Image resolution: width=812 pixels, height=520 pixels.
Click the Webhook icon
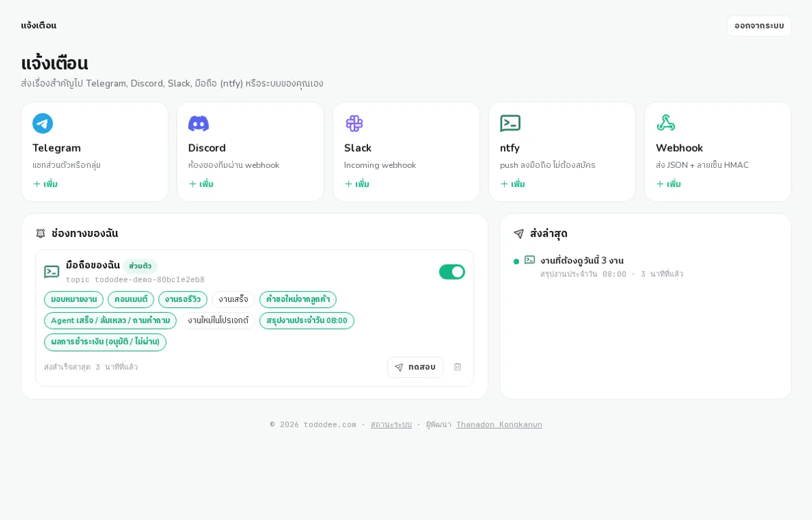[666, 123]
